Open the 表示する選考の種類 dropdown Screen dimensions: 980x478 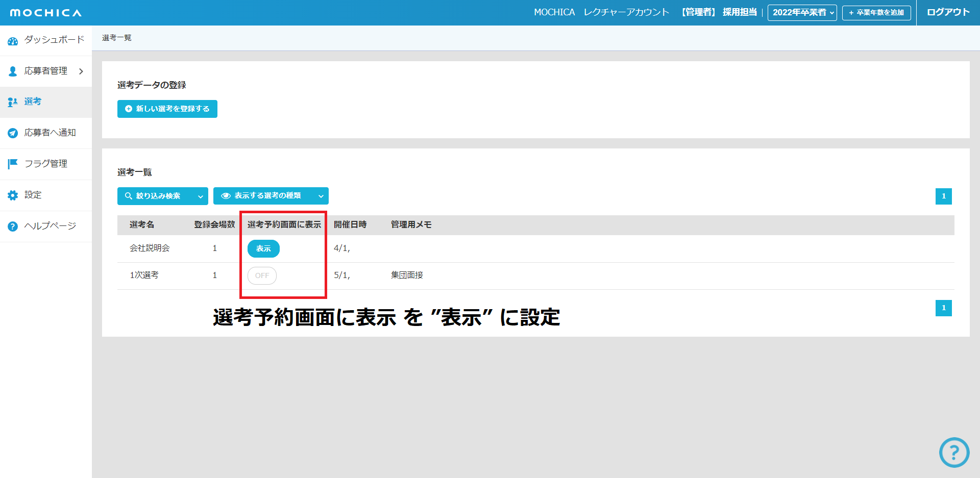click(271, 196)
